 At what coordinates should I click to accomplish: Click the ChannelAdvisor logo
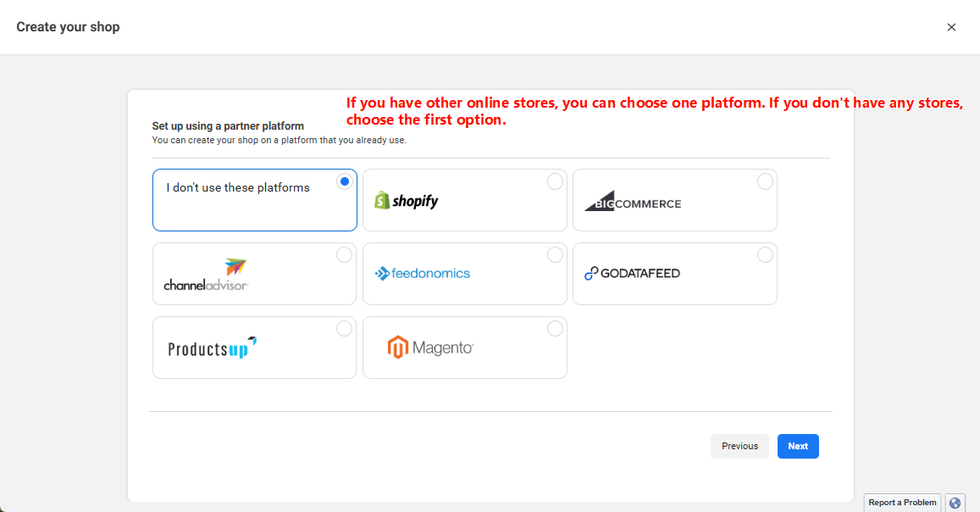click(206, 275)
